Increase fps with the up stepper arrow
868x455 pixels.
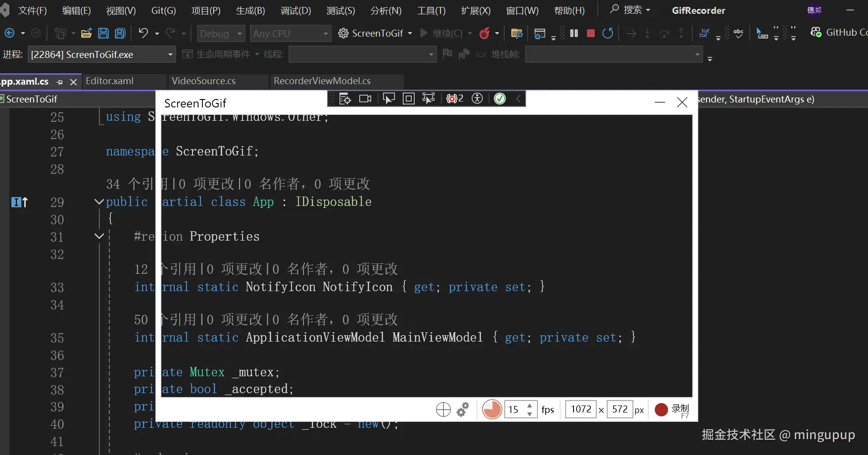[530, 405]
